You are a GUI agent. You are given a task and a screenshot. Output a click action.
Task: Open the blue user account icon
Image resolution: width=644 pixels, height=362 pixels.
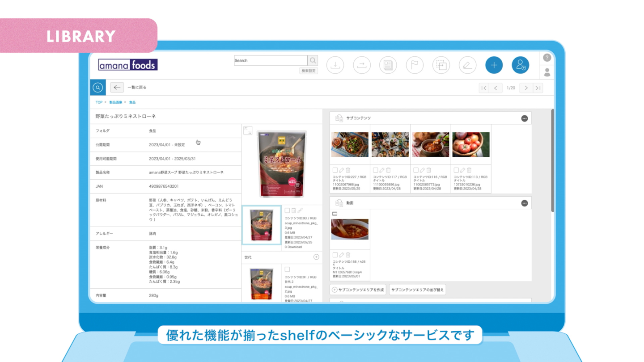click(x=521, y=65)
